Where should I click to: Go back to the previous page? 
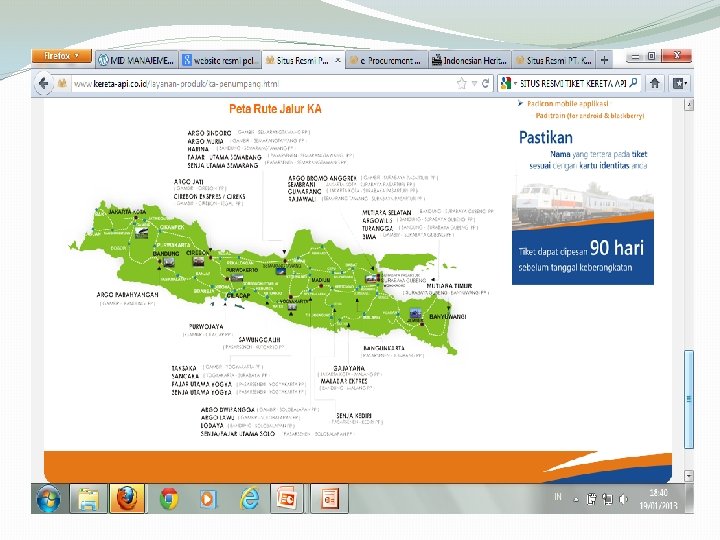coord(44,84)
